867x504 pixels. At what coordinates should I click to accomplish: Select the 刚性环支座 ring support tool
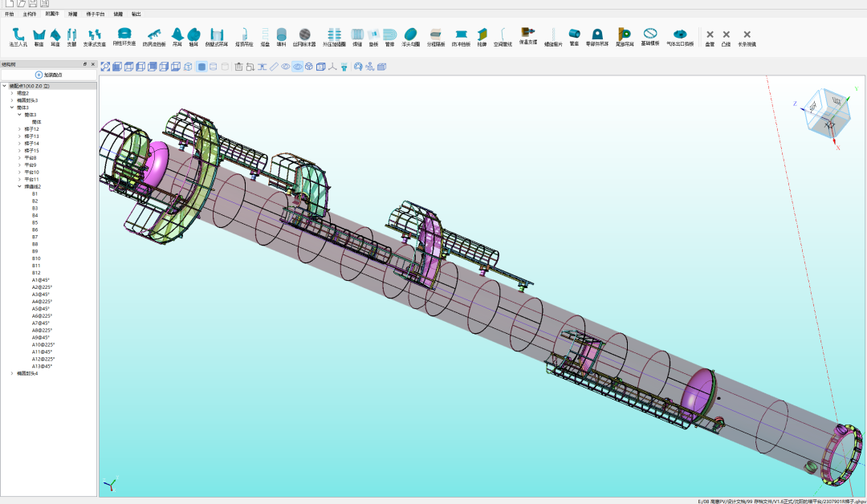124,37
